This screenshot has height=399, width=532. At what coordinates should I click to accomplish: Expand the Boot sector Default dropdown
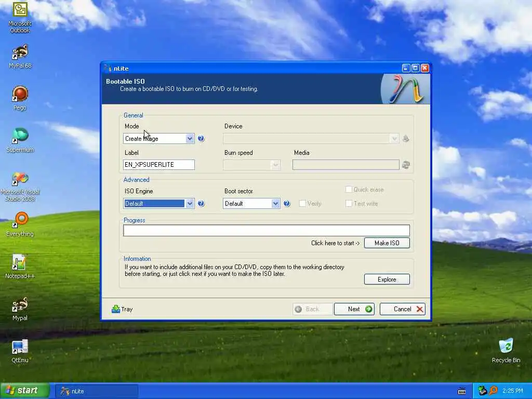(251, 203)
